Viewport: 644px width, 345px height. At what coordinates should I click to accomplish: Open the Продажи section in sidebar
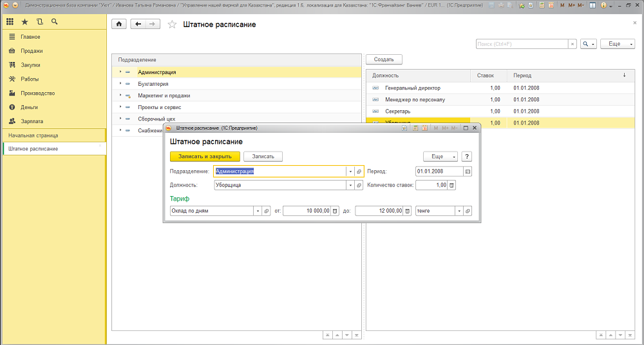[31, 51]
